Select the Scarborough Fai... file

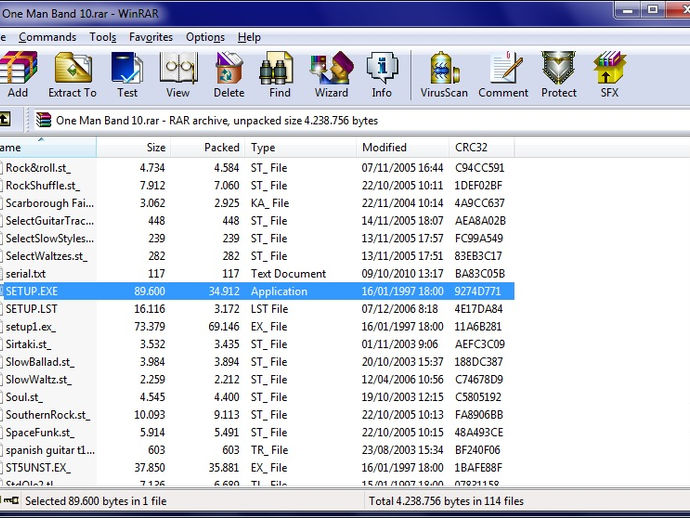(x=50, y=203)
